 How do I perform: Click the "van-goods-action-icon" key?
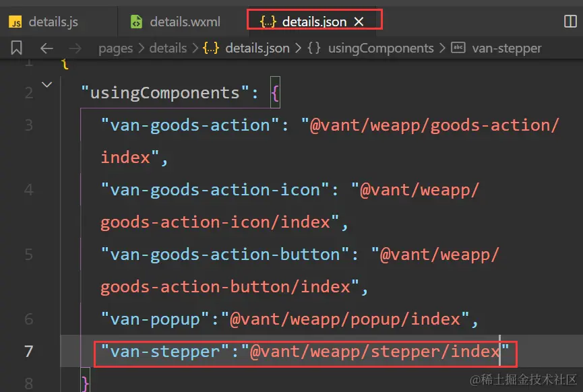(x=215, y=190)
